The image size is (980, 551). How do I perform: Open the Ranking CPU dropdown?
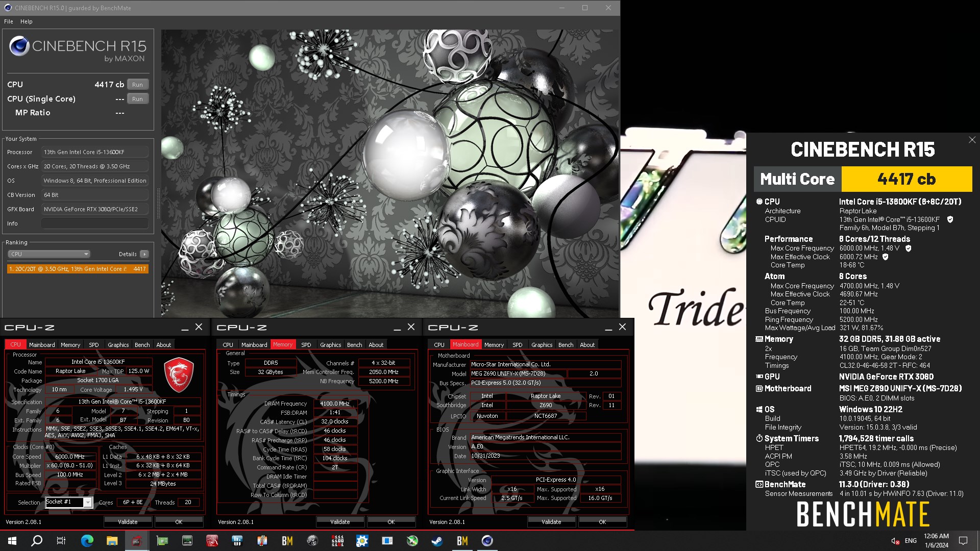tap(49, 254)
